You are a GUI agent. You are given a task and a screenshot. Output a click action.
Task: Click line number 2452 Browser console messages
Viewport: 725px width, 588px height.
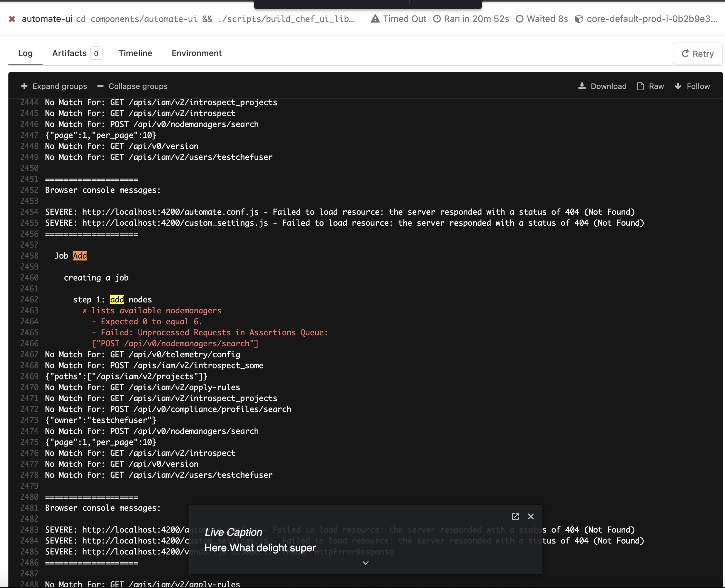tap(29, 190)
